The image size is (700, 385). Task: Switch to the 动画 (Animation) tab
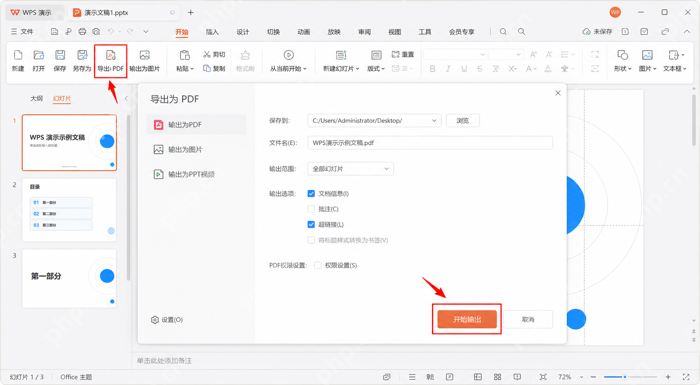tap(304, 32)
